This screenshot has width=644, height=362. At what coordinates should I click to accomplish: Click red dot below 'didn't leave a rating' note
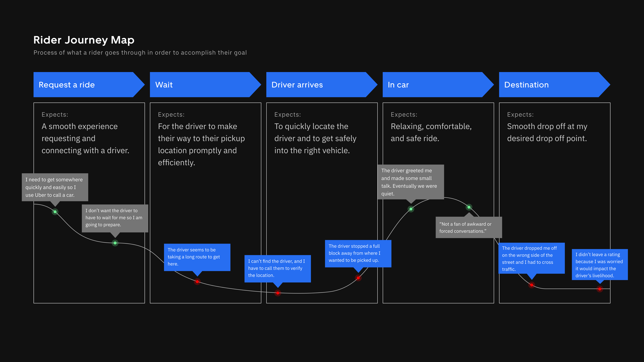[600, 289]
